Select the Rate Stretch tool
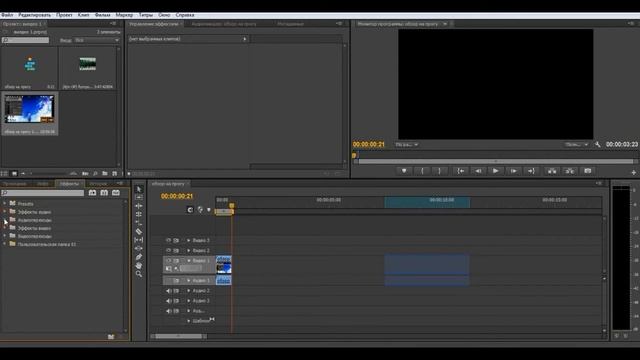Viewport: 640px width, 360px height. coord(139,223)
